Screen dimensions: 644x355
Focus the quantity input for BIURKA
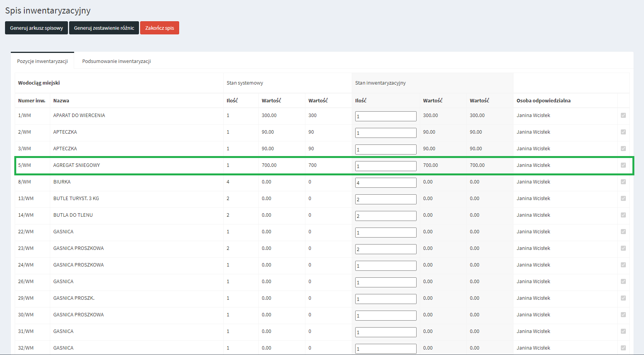pyautogui.click(x=385, y=183)
